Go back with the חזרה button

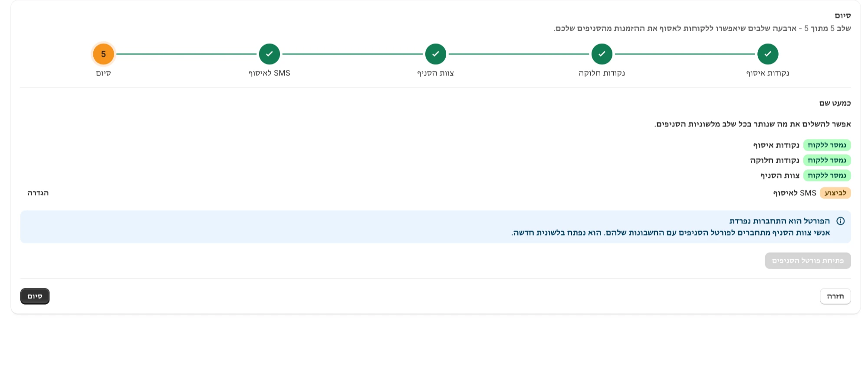835,296
